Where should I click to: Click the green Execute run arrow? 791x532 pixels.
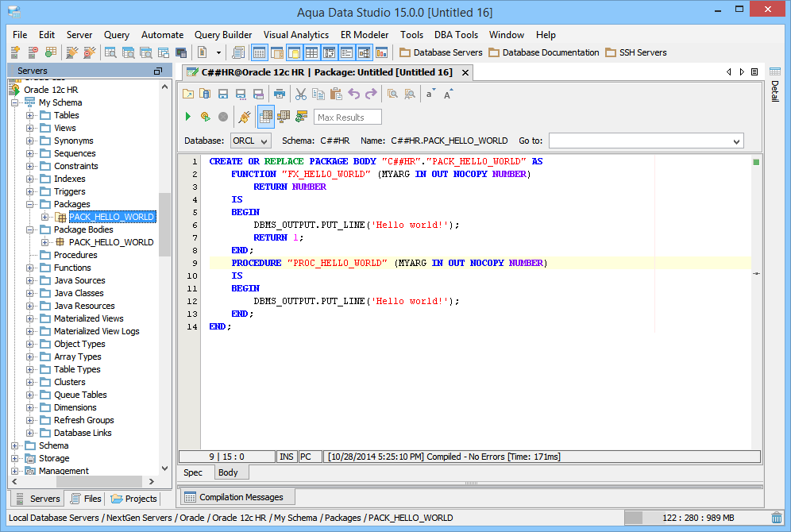(188, 117)
